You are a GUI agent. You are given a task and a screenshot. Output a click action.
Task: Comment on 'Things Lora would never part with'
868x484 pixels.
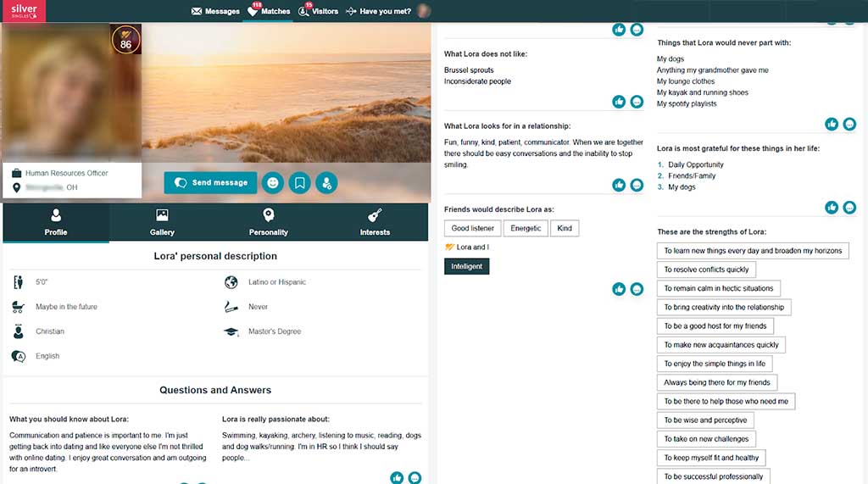click(x=849, y=124)
